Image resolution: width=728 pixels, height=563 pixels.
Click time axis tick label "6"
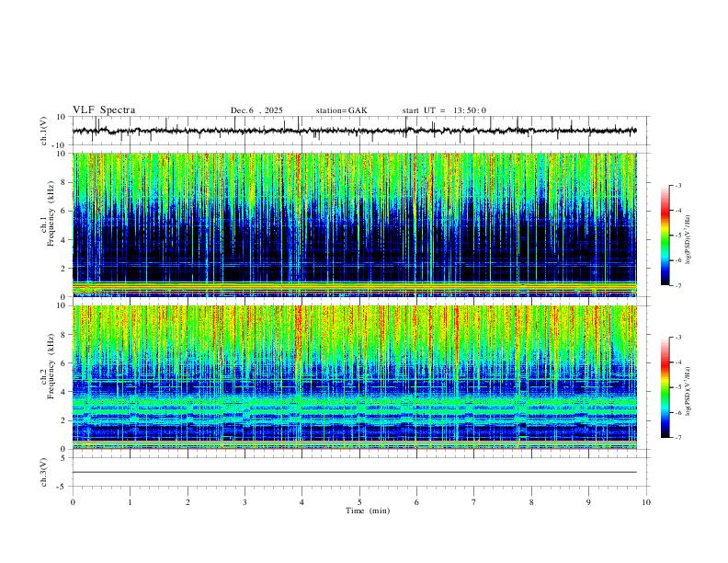(x=416, y=502)
